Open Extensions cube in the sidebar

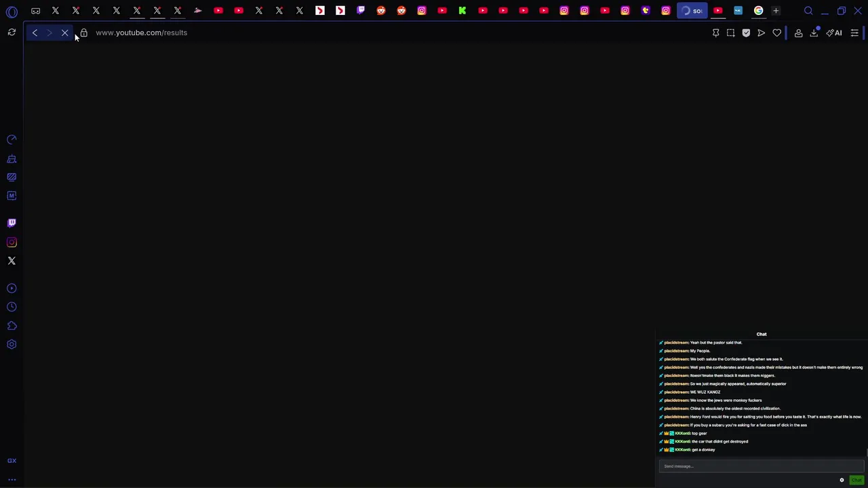click(x=12, y=325)
